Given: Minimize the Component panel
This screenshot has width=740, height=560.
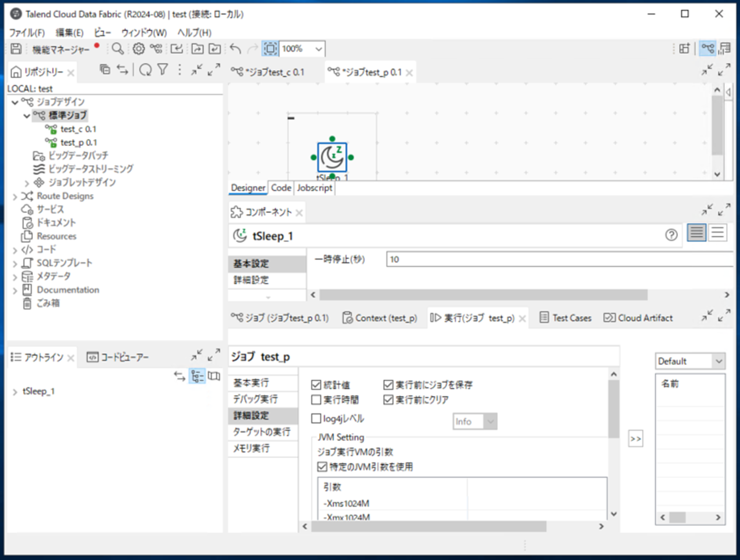Looking at the screenshot, I should click(708, 210).
